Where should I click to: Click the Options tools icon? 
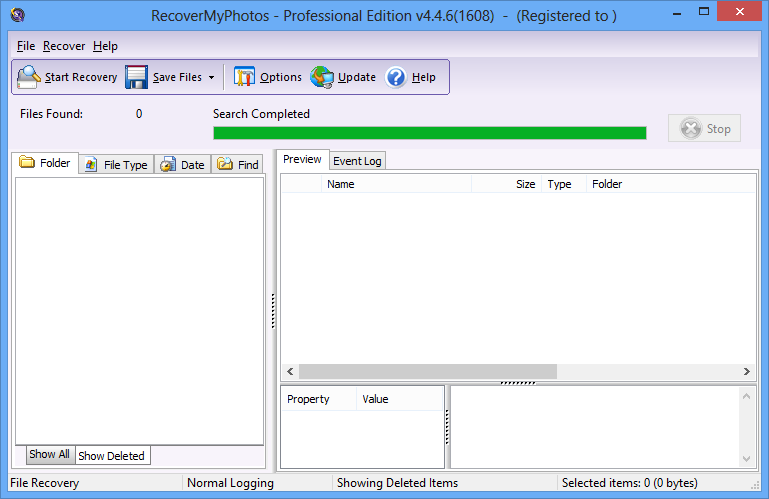244,77
